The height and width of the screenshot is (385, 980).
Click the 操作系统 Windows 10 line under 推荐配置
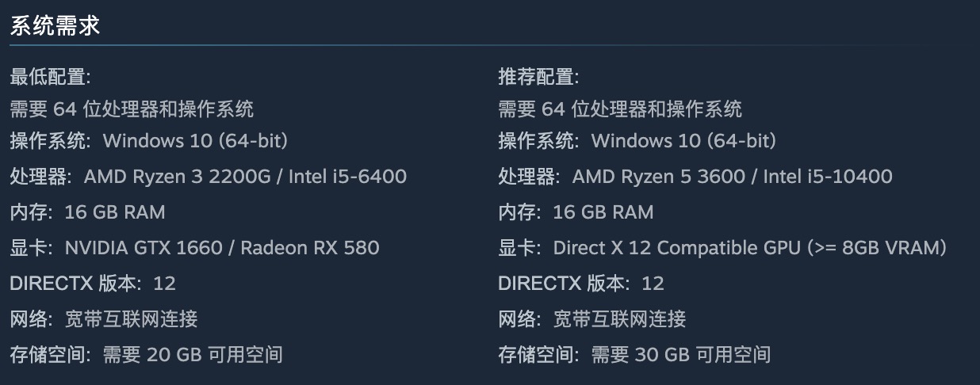click(x=637, y=141)
